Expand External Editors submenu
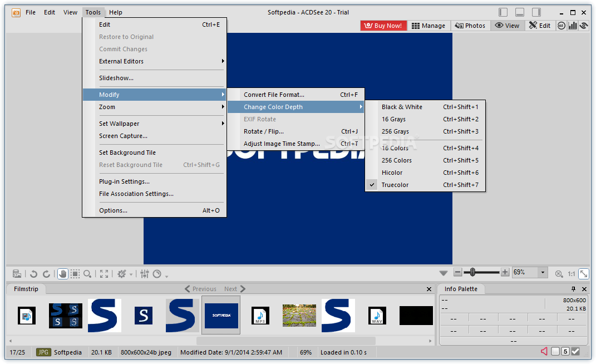Screen dimensions: 596x364 pyautogui.click(x=155, y=61)
